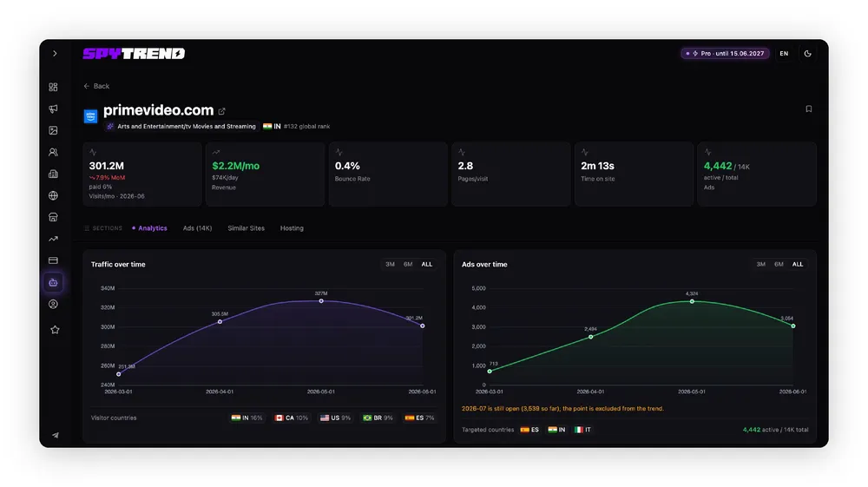Image resolution: width=868 pixels, height=487 pixels.
Task: Open the credit card icon in sidebar
Action: point(53,260)
